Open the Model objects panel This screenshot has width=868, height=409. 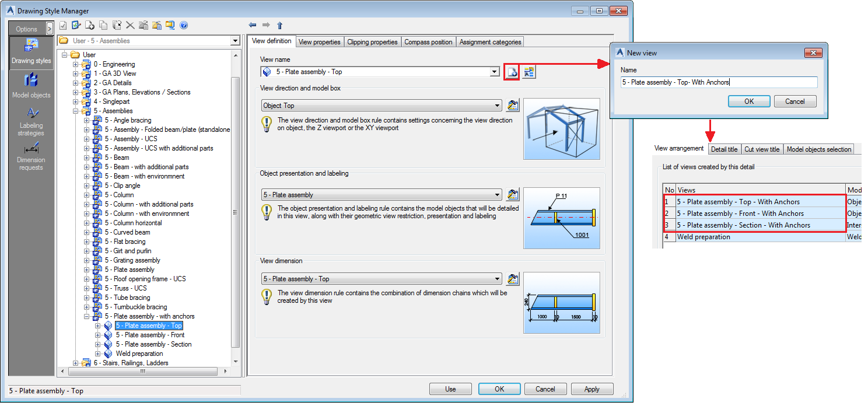pos(31,85)
